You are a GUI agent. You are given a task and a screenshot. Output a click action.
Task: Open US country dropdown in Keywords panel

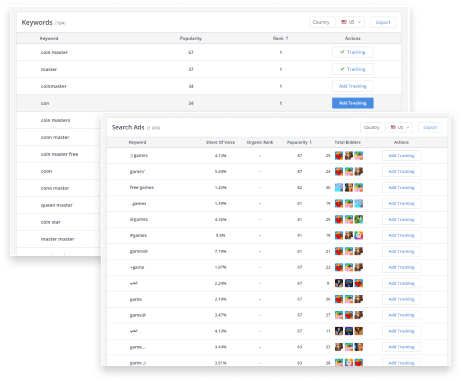click(351, 22)
